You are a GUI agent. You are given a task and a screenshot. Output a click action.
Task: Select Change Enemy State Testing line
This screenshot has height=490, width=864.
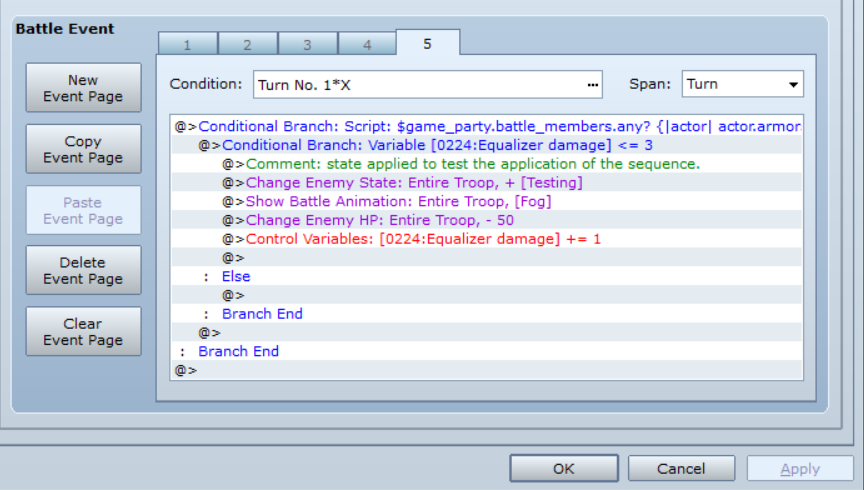[487, 183]
